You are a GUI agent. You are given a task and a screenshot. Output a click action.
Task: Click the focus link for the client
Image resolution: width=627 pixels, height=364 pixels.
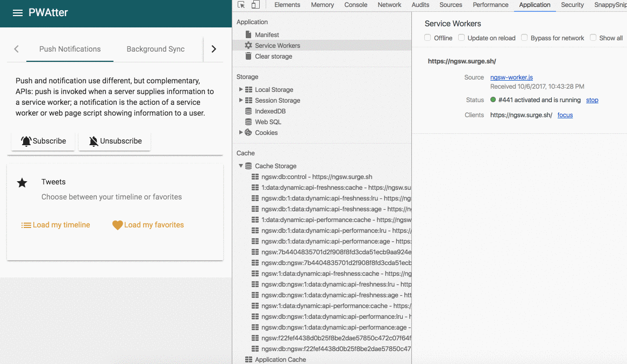pyautogui.click(x=565, y=115)
